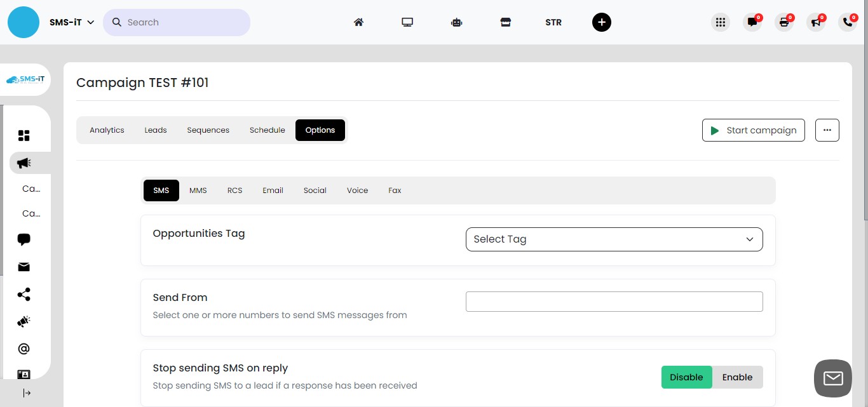This screenshot has width=868, height=407.
Task: Enable stop sending SMS on reply
Action: click(737, 377)
